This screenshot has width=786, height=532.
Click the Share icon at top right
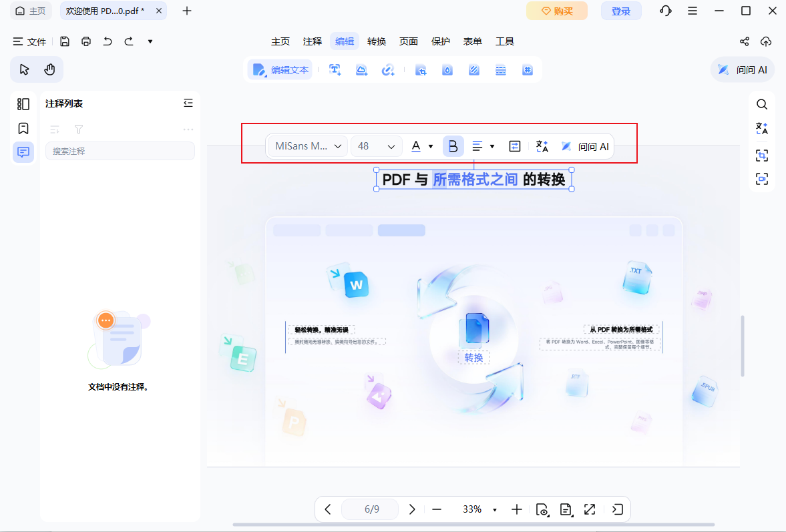pyautogui.click(x=745, y=41)
